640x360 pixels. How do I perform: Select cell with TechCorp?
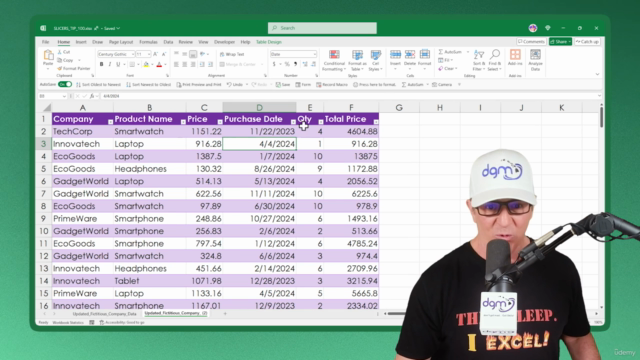[x=82, y=131]
